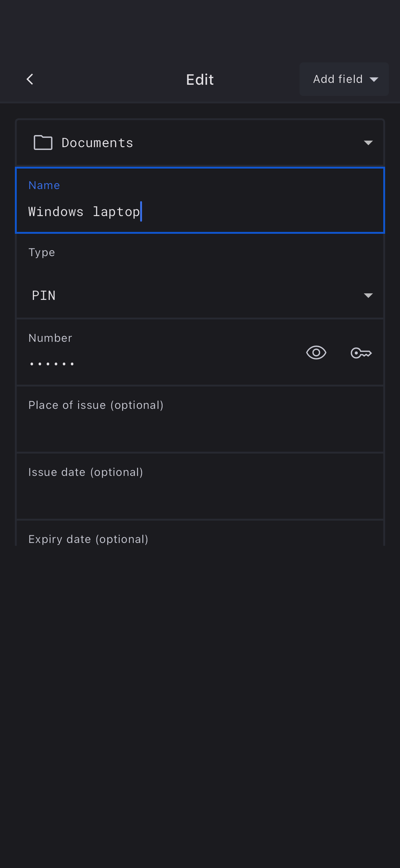Viewport: 400px width, 868px height.
Task: Click the Place of issue field
Action: pos(200,419)
